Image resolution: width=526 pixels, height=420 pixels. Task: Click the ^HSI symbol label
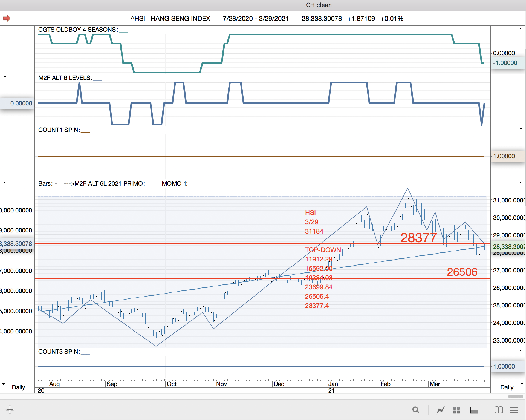point(138,19)
